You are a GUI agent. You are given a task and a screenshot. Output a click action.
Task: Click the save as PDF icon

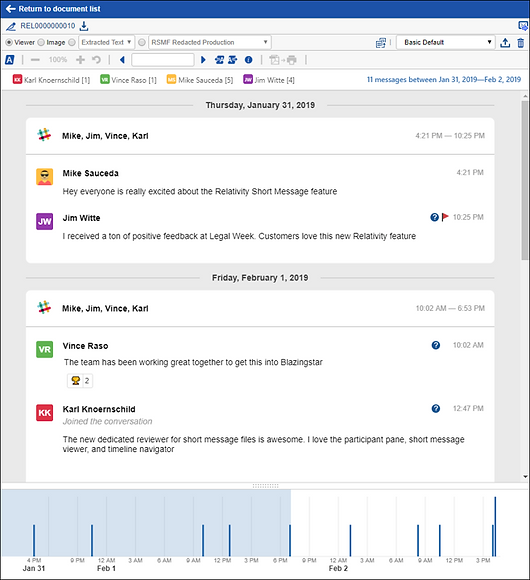274,60
